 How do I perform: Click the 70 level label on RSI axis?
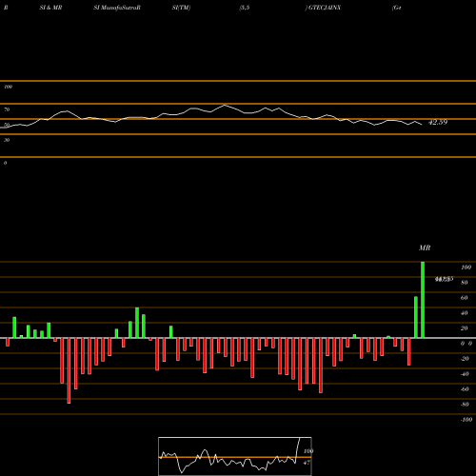click(7, 109)
